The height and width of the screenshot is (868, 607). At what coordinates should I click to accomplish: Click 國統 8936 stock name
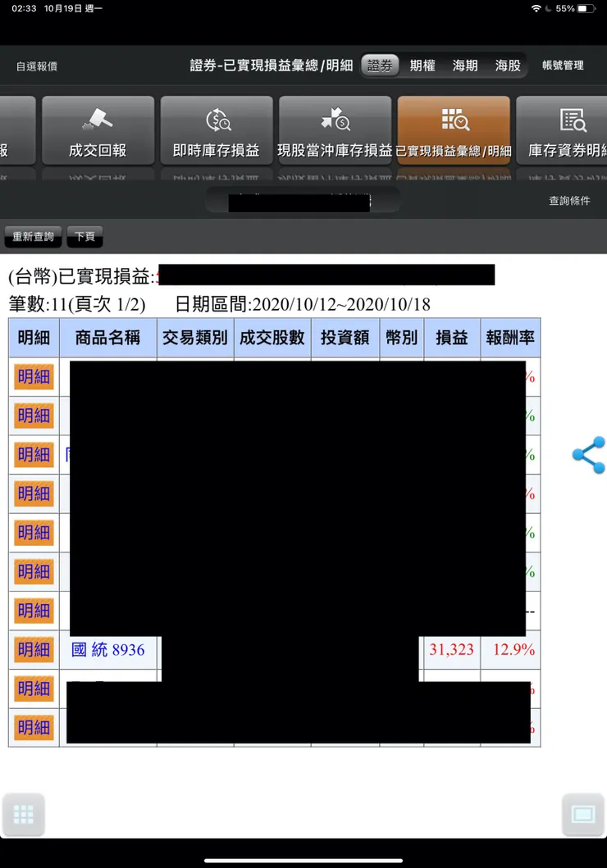tap(108, 649)
